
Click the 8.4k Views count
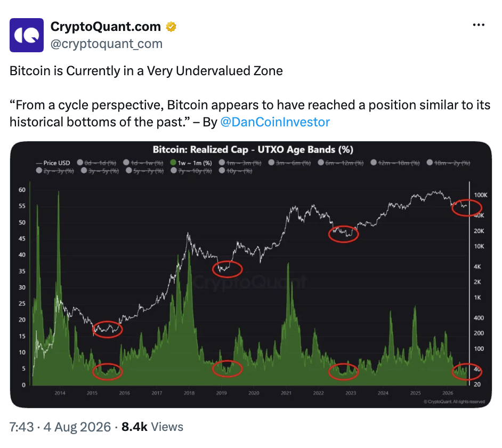point(152,427)
